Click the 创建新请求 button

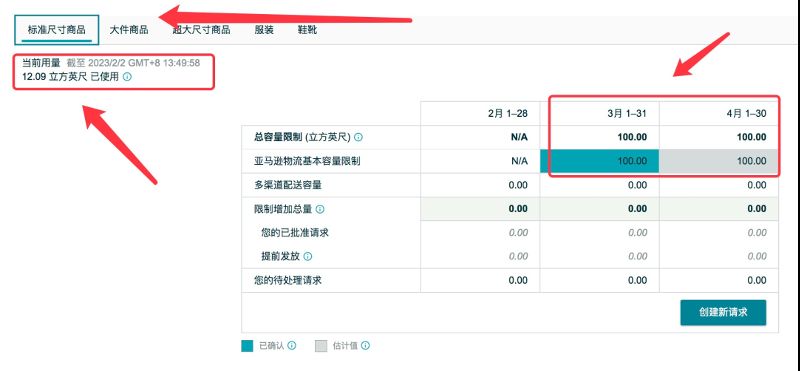(x=723, y=312)
